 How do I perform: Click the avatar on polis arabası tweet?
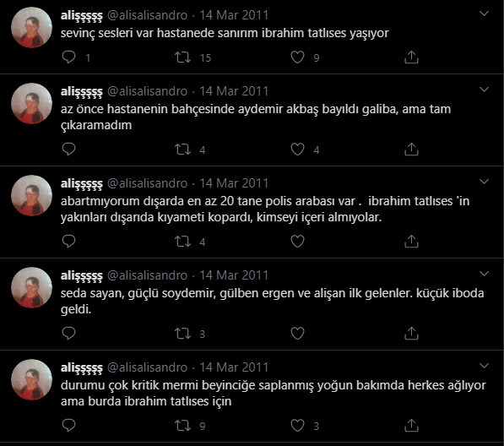pyautogui.click(x=31, y=195)
